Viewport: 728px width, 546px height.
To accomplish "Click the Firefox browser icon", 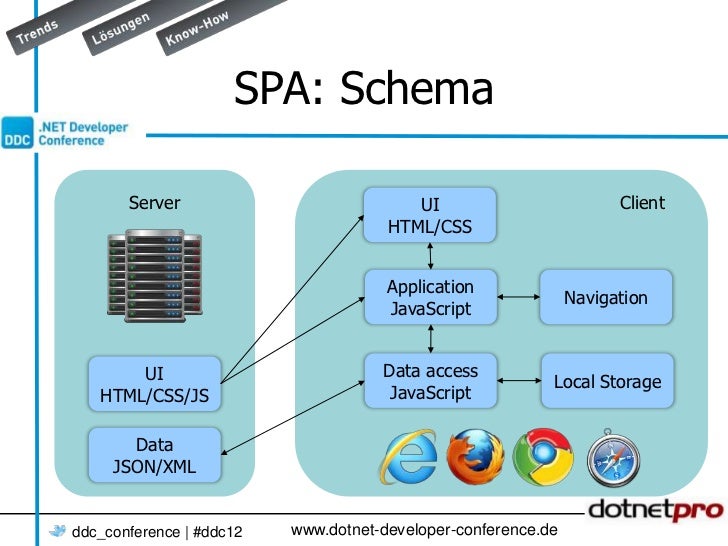I will pos(475,457).
